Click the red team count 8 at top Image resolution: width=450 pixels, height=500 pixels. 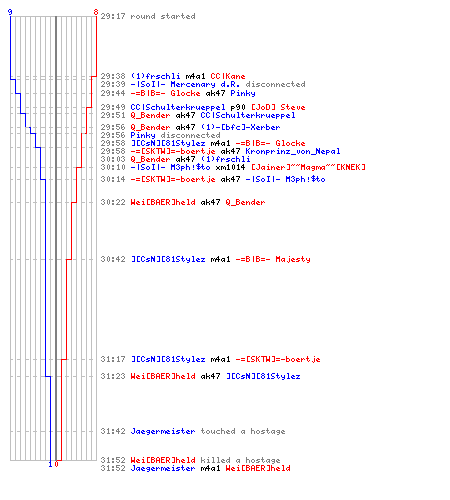96,12
